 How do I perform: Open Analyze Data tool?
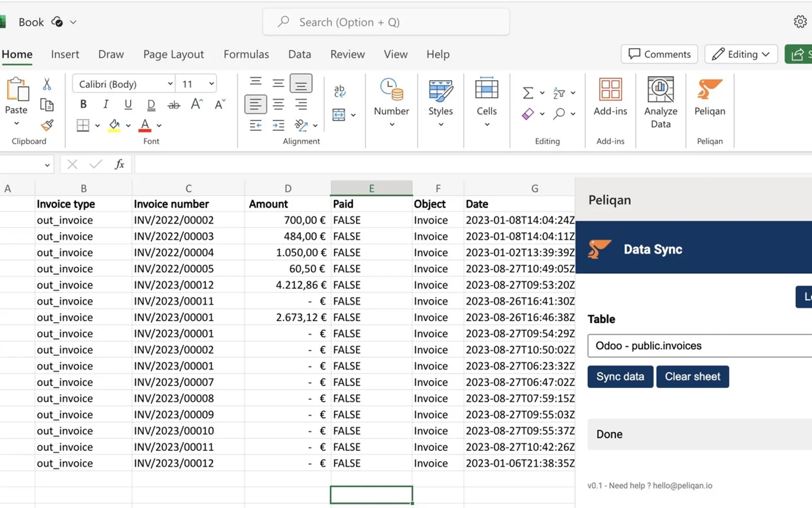[x=660, y=103]
